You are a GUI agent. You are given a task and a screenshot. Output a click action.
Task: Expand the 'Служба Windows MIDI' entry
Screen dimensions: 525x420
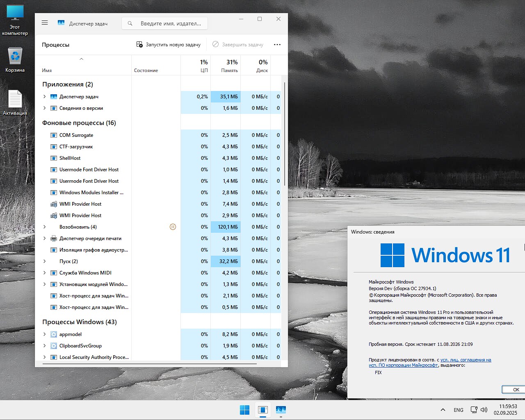(45, 273)
